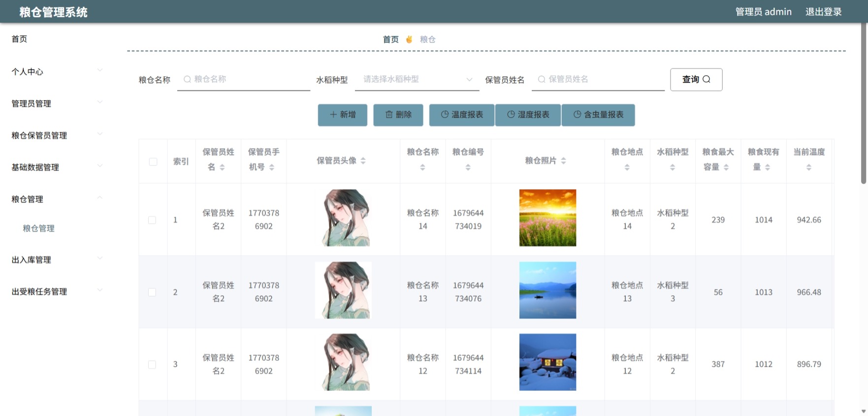Click the 索引 column header
The height and width of the screenshot is (416, 868).
pos(181,162)
